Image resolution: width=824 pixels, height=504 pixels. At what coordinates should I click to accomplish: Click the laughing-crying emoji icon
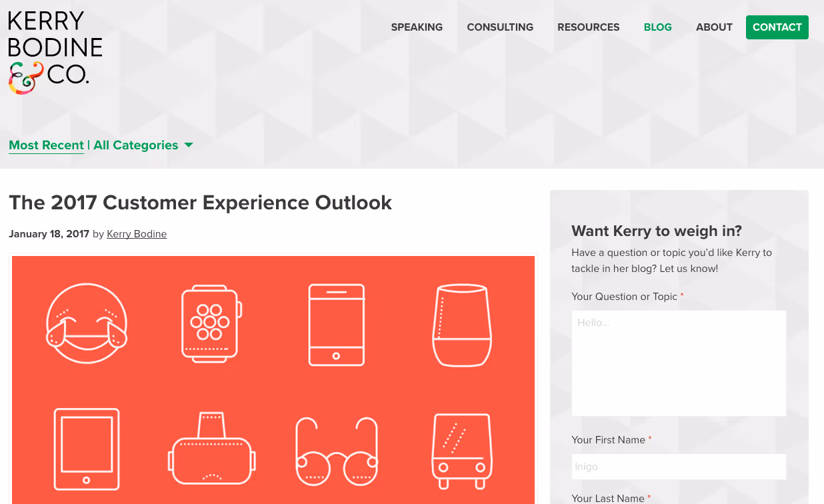click(86, 323)
